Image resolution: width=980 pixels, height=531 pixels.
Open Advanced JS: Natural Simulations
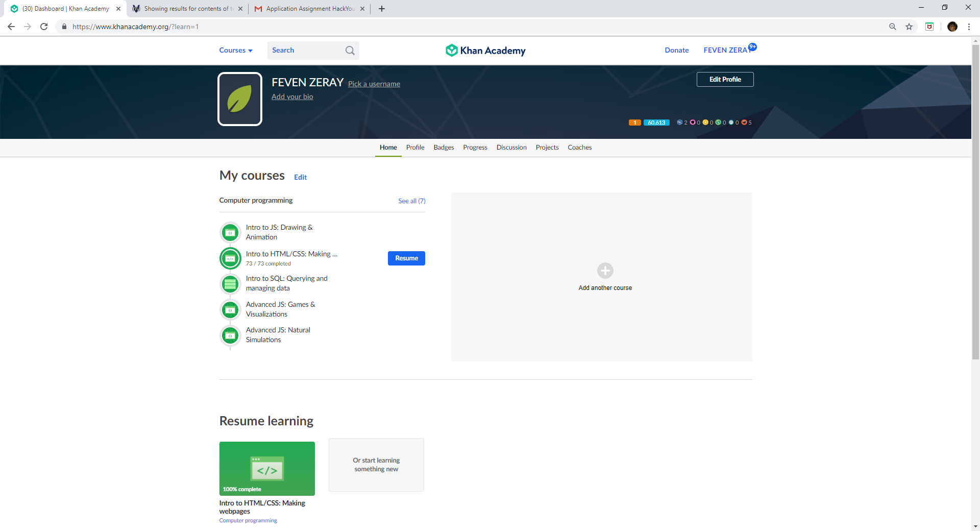(278, 335)
